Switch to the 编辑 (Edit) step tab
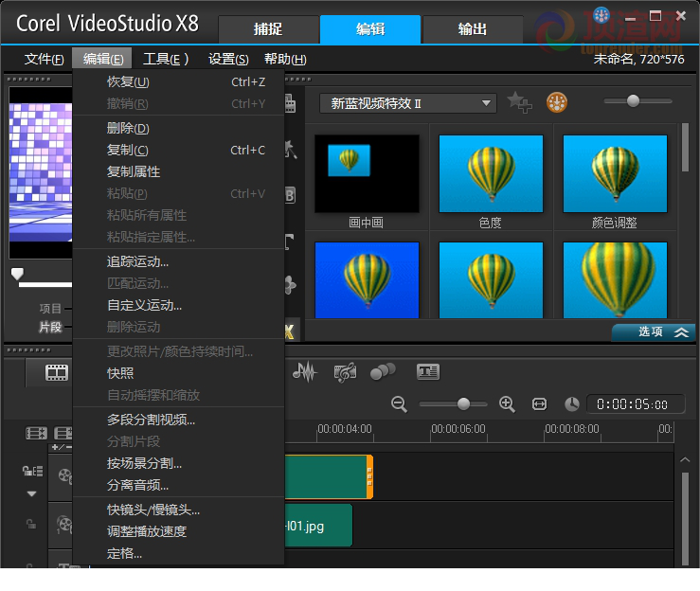The width and height of the screenshot is (700, 591). [370, 29]
